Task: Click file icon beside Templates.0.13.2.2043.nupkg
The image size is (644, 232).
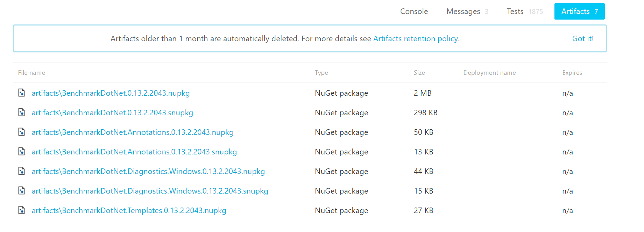Action: pyautogui.click(x=22, y=210)
